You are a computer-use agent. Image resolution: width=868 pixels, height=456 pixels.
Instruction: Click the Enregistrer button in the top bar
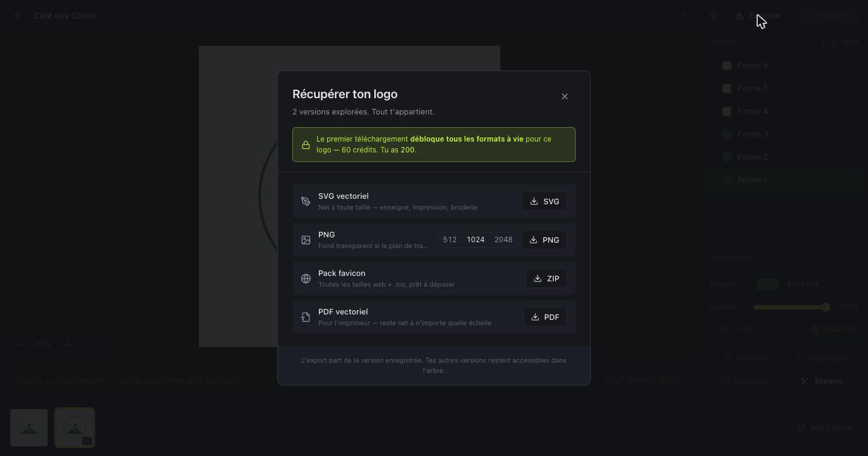827,16
